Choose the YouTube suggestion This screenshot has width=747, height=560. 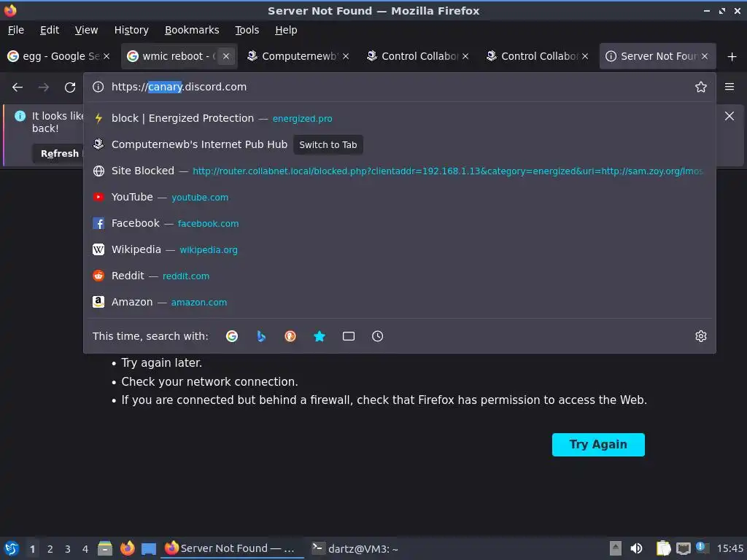point(399,197)
